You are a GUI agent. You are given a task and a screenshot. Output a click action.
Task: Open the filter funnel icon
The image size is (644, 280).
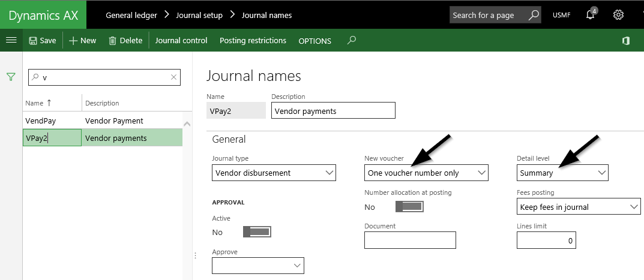pos(10,77)
